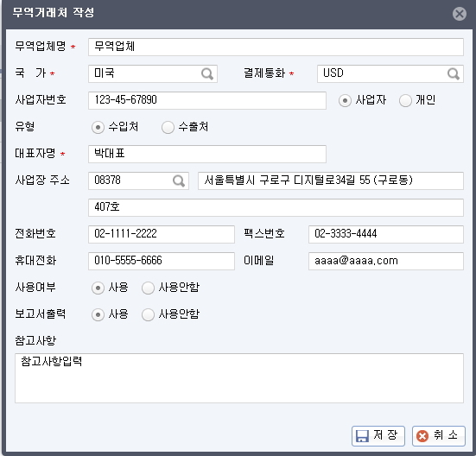476x456 pixels.
Task: Set 보고서출력 to 사용
Action: pyautogui.click(x=98, y=314)
